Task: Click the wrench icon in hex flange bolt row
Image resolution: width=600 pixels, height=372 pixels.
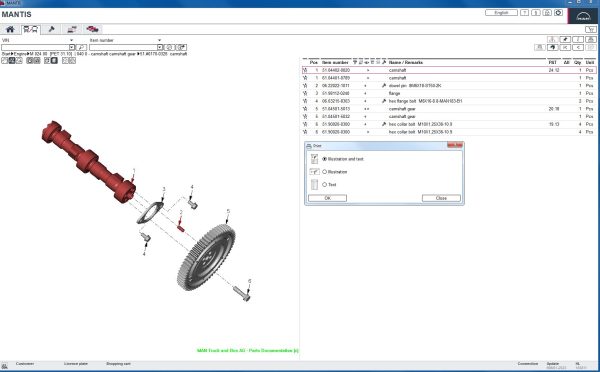Action: click(384, 101)
